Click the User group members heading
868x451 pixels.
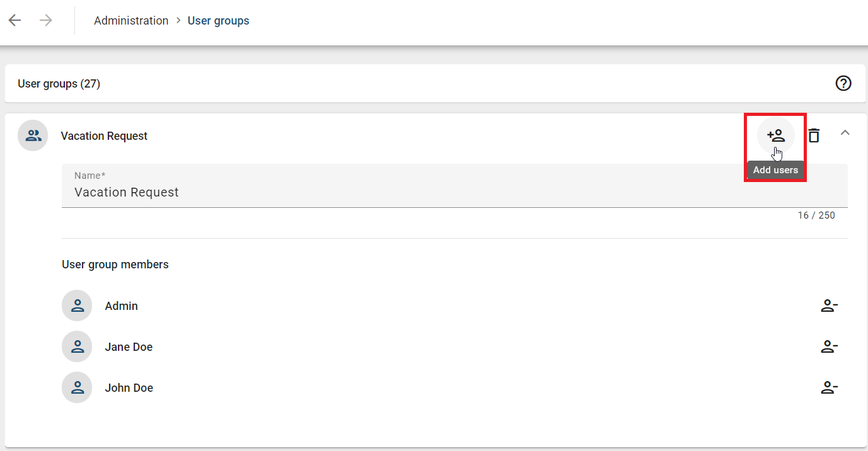pos(115,264)
